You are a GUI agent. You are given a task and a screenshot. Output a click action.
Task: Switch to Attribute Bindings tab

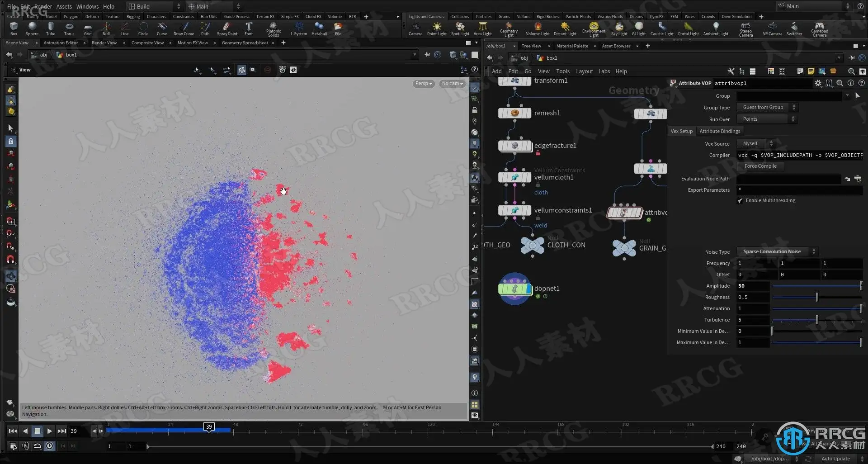[x=720, y=131]
